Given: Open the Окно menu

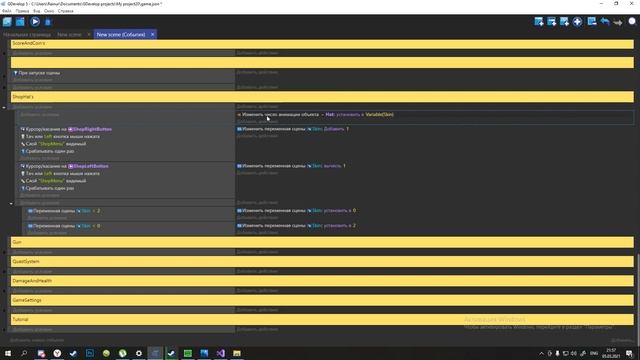Looking at the screenshot, I should point(49,11).
